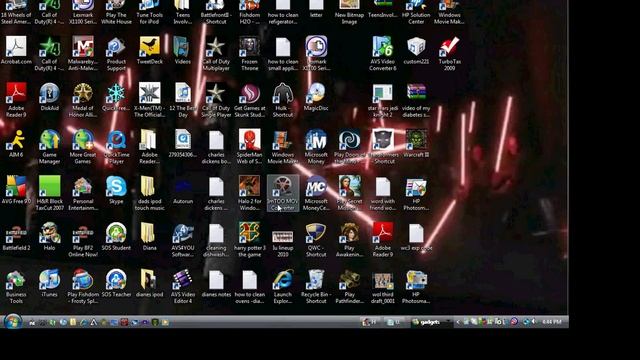This screenshot has width=640, height=360.
Task: Open Halo 2 for Windows icon
Action: (x=249, y=193)
